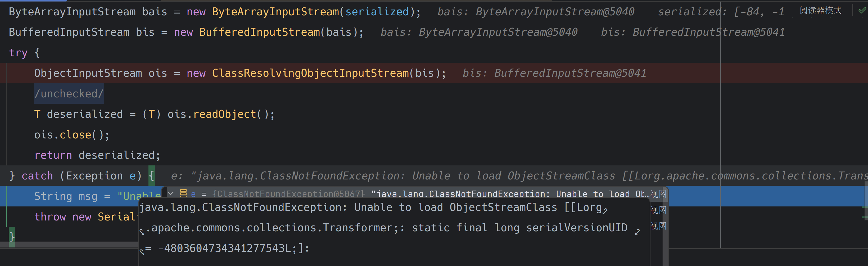Viewport: 868px width, 266px height.
Task: Open the third 视图 link
Action: pyautogui.click(x=658, y=226)
